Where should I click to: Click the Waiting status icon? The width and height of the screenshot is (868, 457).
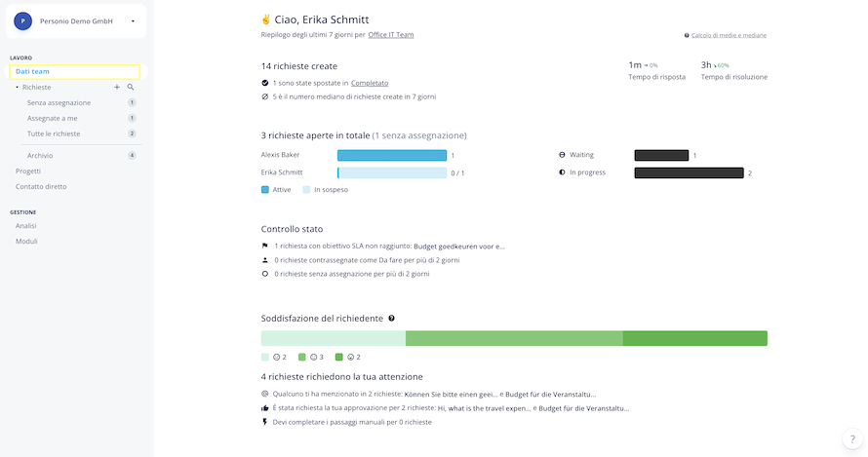click(x=562, y=155)
